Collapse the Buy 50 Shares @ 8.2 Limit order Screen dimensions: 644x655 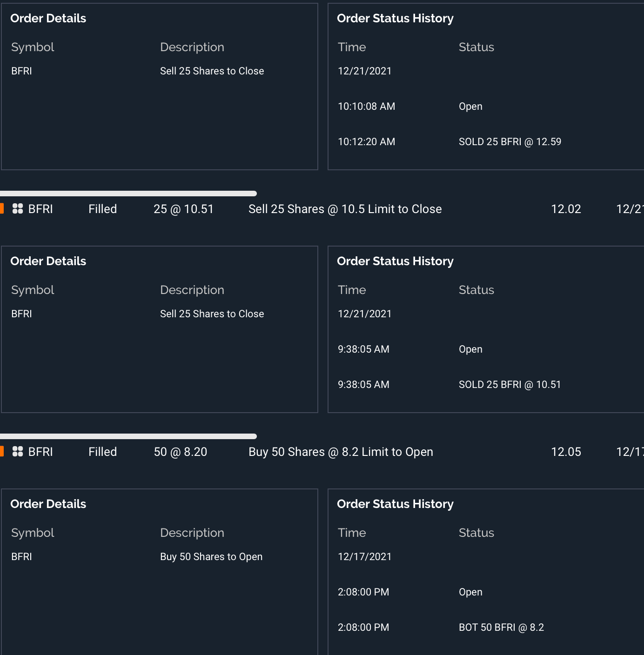341,452
